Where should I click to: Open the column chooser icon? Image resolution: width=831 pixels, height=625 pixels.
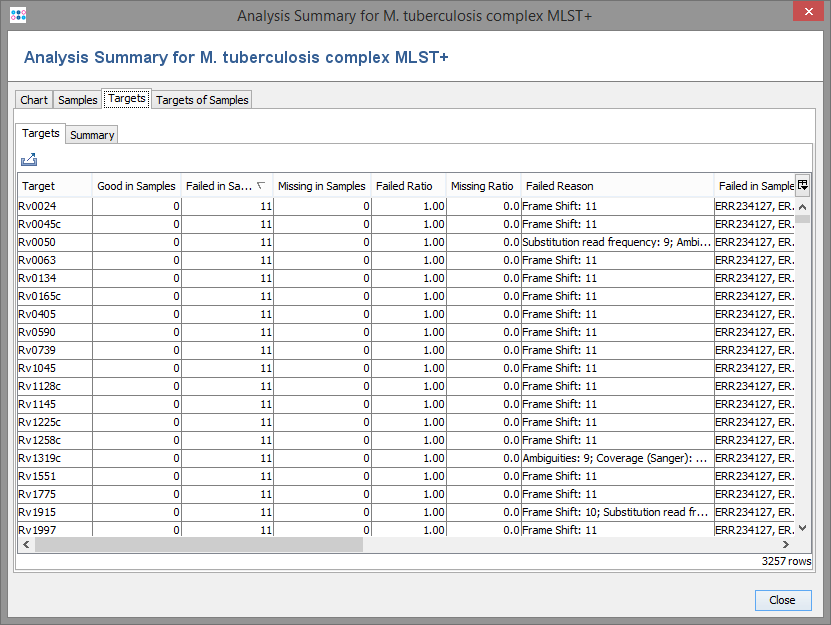click(x=802, y=184)
